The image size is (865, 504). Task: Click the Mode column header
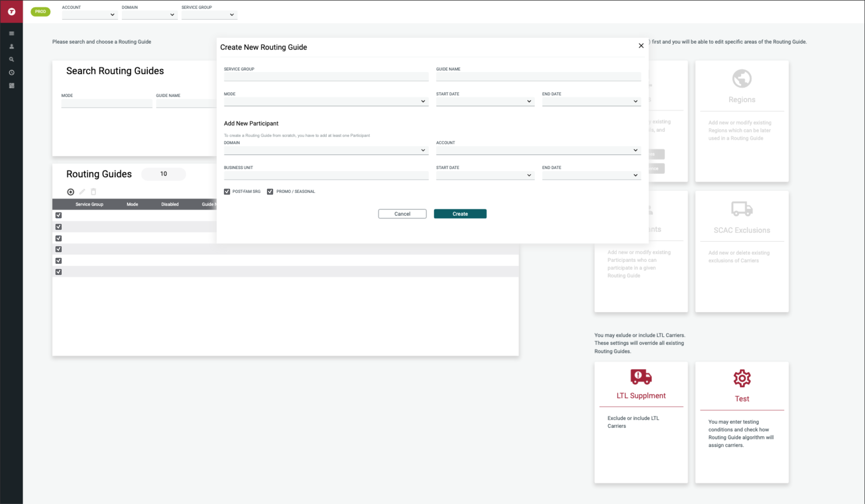pyautogui.click(x=132, y=204)
